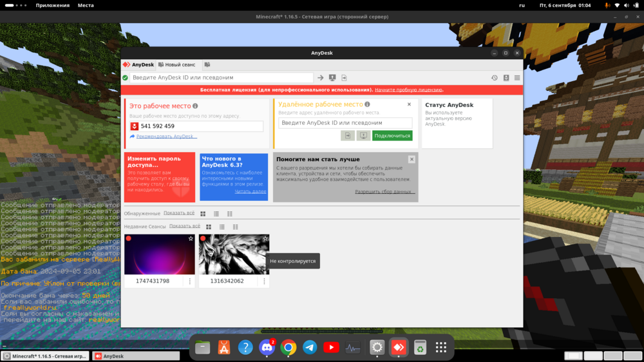Open the system monitor icon in dock

[x=353, y=348]
